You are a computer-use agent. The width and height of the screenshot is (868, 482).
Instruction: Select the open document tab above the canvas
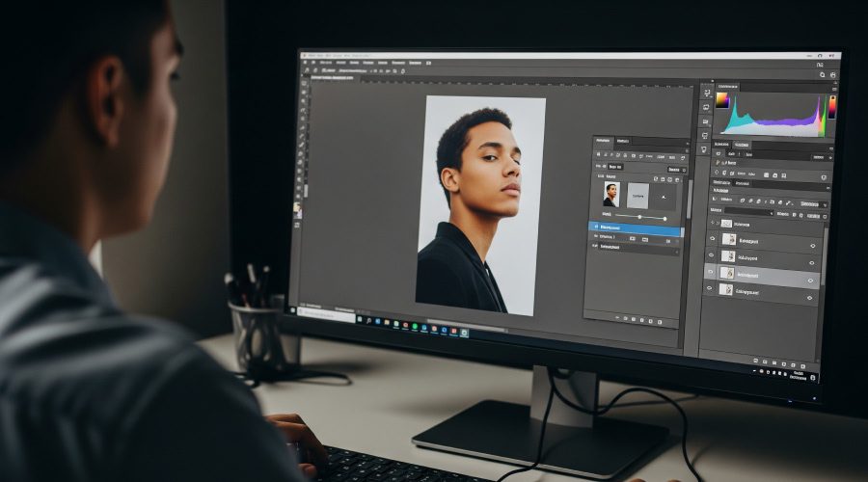[332, 77]
